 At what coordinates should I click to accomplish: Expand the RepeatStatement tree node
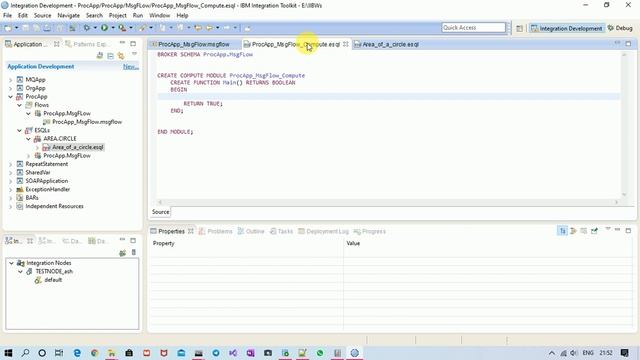[x=11, y=164]
